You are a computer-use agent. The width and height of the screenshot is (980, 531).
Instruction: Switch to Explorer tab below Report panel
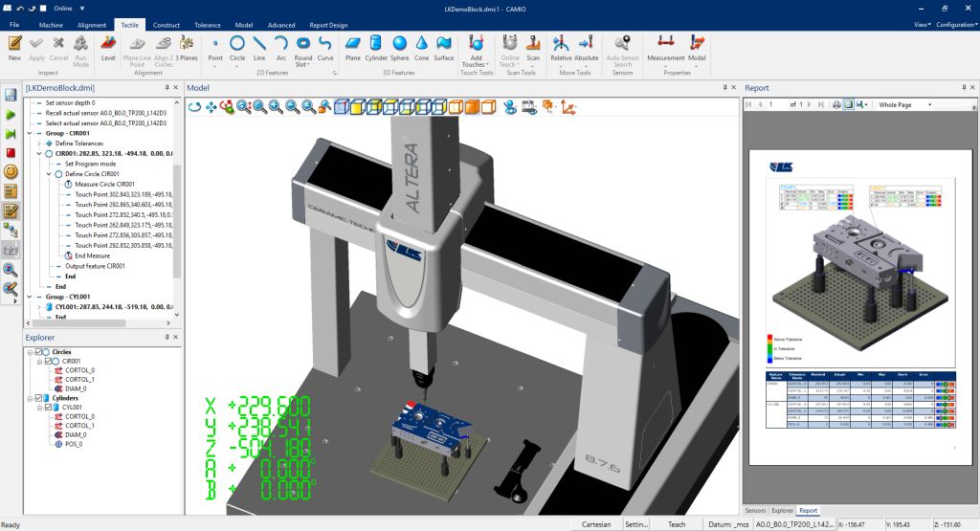click(x=782, y=510)
